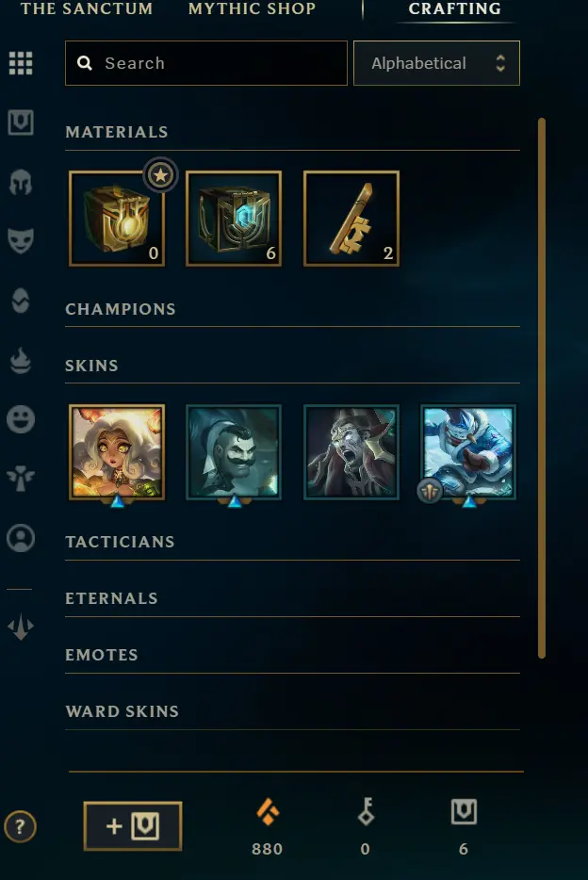Expand the Champions section header
The image size is (588, 880).
tap(121, 309)
